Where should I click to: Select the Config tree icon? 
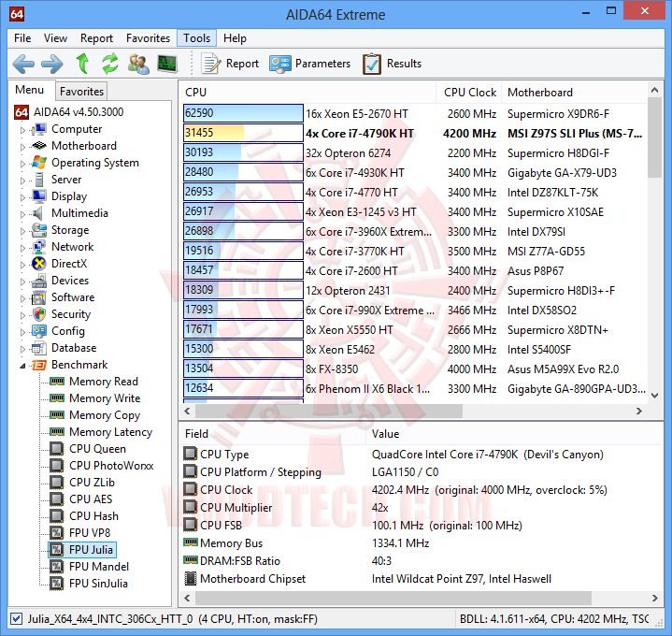(39, 331)
